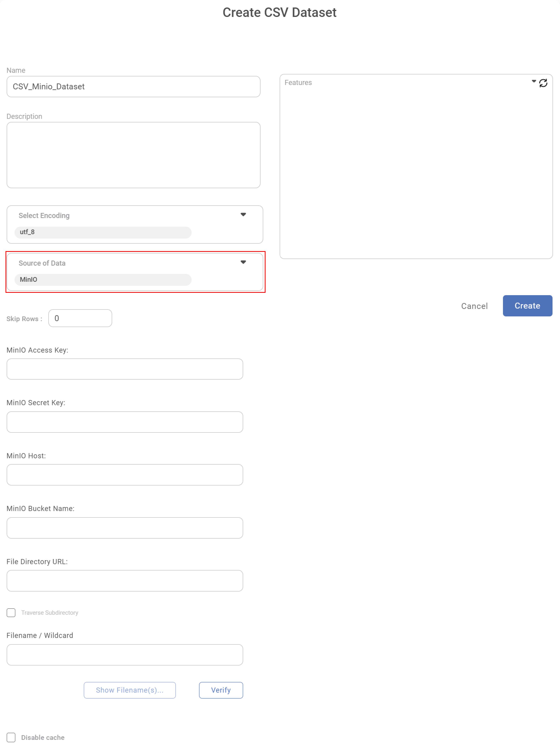Click the Filename / Wildcard input
560x755 pixels.
(x=125, y=655)
